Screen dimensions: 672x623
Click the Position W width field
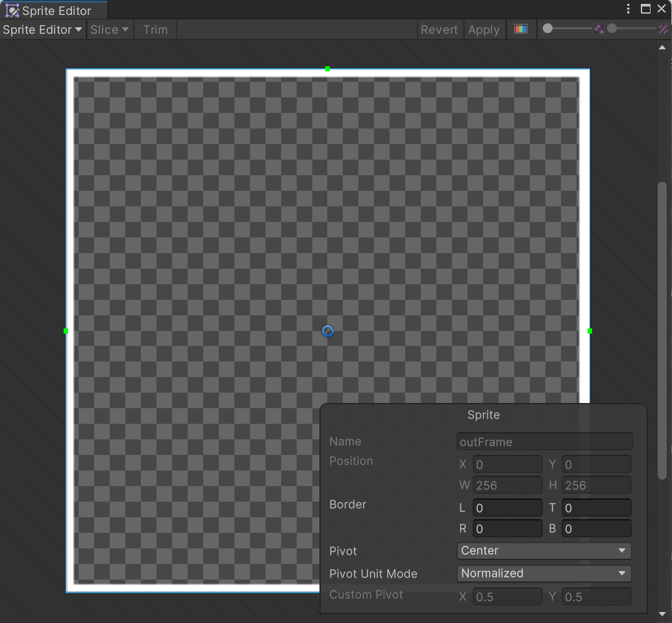pyautogui.click(x=508, y=485)
